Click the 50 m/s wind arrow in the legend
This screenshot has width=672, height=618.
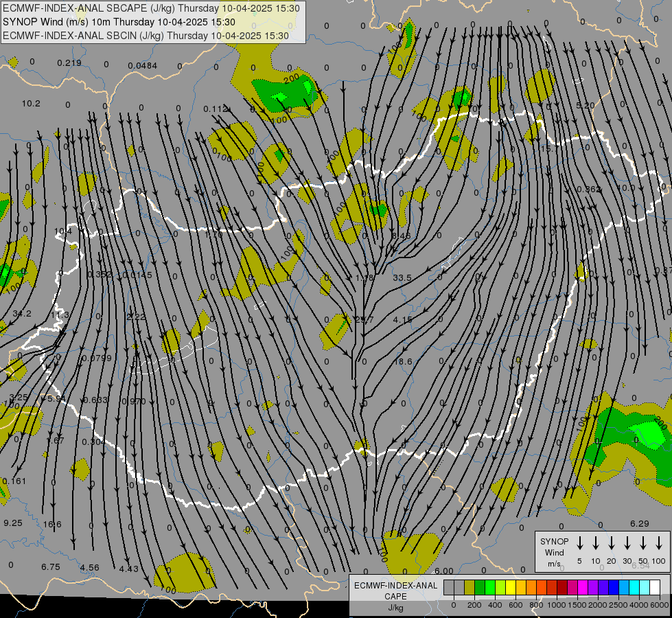(x=643, y=543)
